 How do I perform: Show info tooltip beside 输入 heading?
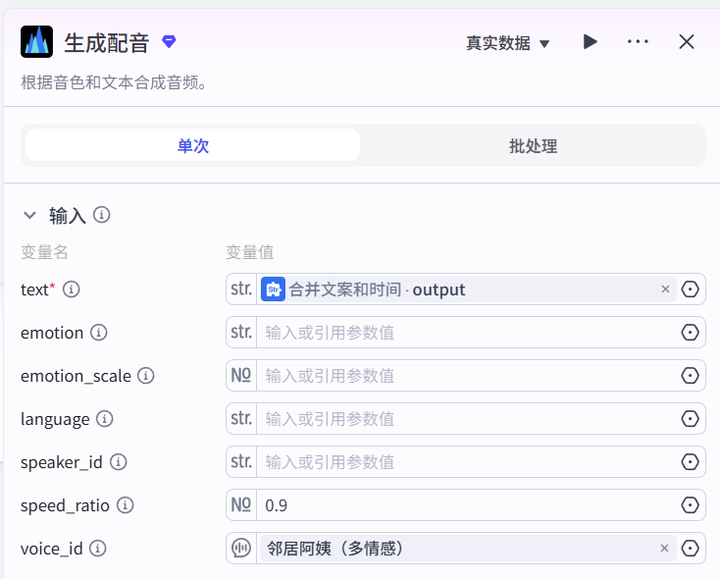click(x=101, y=214)
